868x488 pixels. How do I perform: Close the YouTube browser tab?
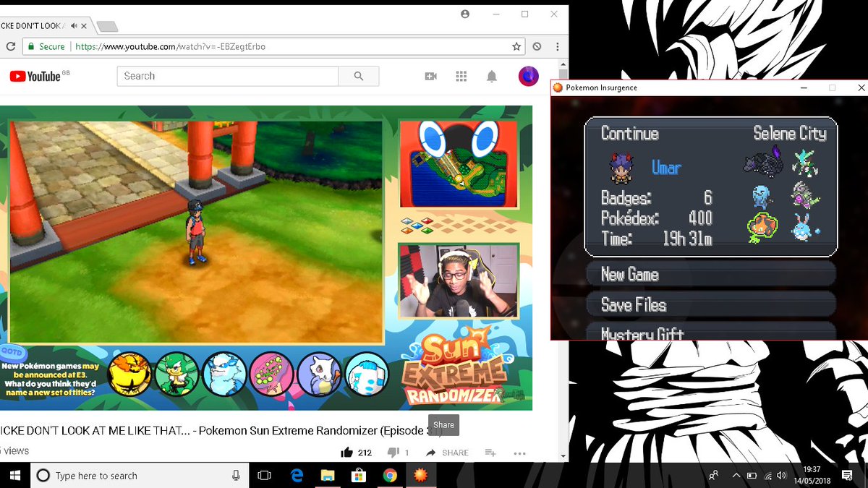coord(84,26)
